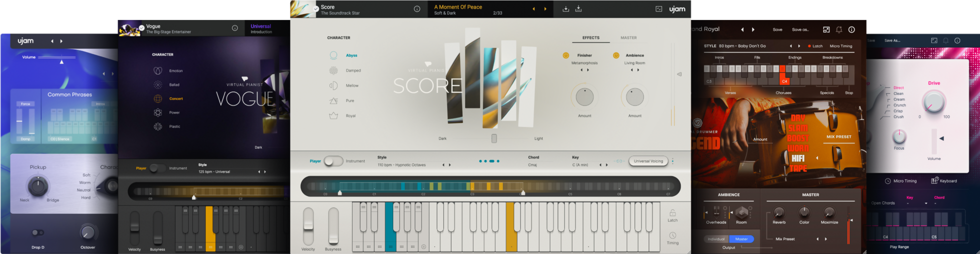Select the SLAM mix preset
This screenshot has width=980, height=254.
click(798, 128)
